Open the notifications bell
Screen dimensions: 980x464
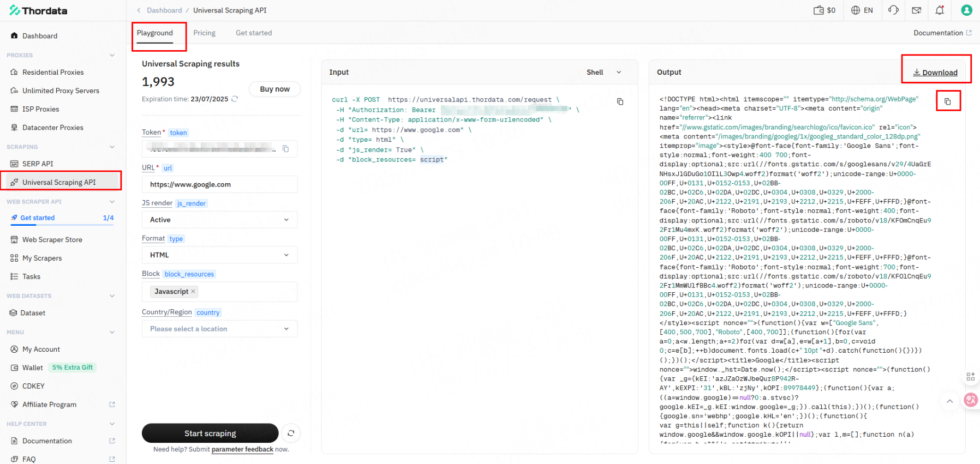tap(940, 10)
